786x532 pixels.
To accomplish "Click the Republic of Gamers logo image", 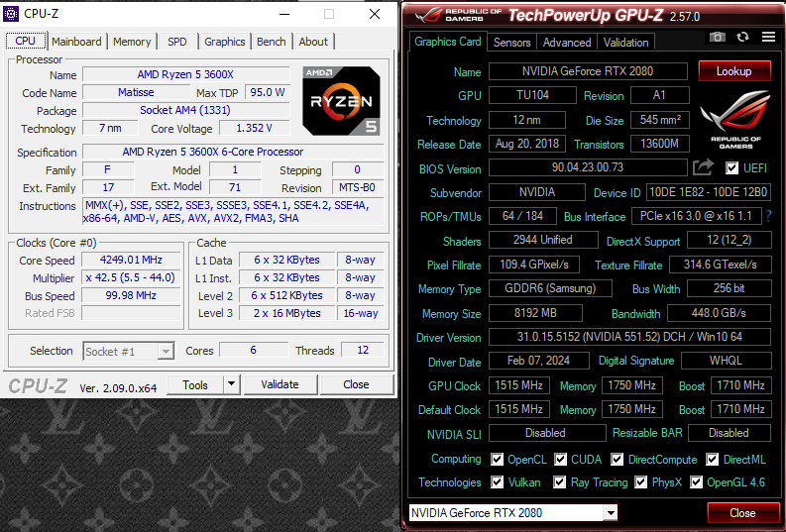I will (735, 119).
